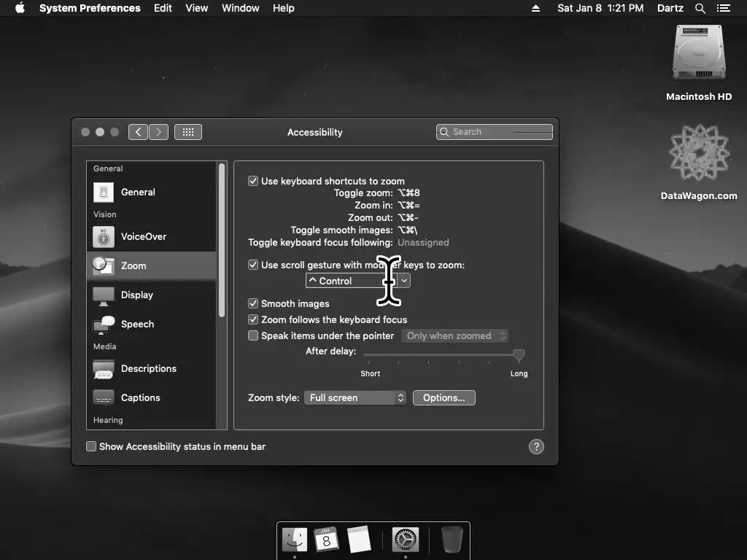Open the Trash in the Dock
Image resolution: width=747 pixels, height=560 pixels.
pos(451,540)
